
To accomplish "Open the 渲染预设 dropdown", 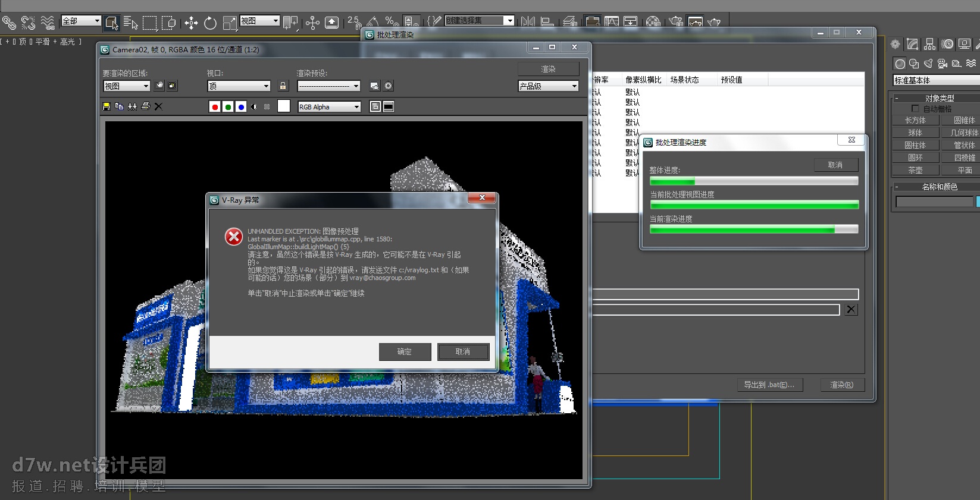I will pos(328,86).
